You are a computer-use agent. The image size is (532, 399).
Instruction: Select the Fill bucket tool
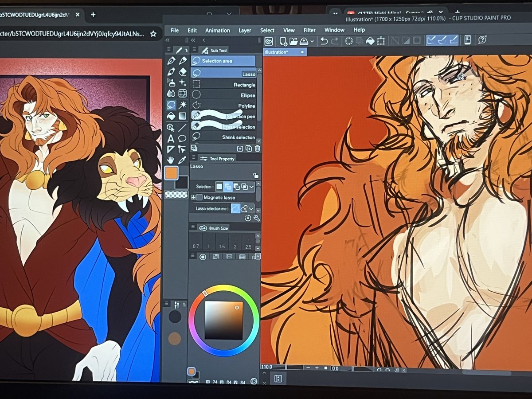[171, 116]
